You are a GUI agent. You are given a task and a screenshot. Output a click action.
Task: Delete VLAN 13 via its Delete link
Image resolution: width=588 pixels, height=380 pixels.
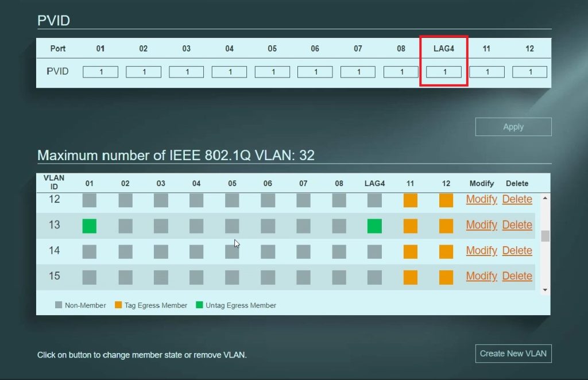(x=517, y=224)
